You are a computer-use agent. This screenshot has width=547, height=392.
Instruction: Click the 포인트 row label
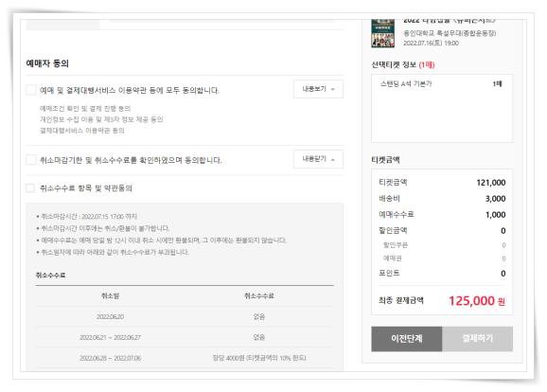[x=389, y=273]
